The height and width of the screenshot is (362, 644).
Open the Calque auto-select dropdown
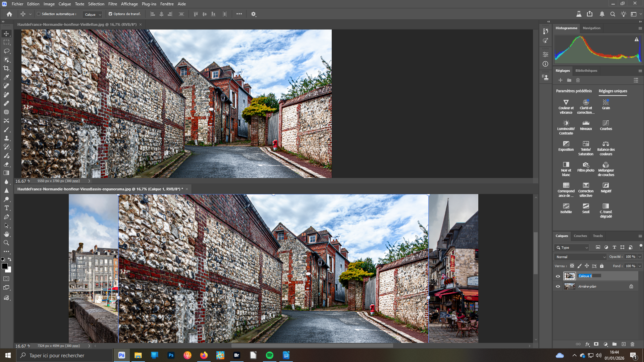coord(93,14)
